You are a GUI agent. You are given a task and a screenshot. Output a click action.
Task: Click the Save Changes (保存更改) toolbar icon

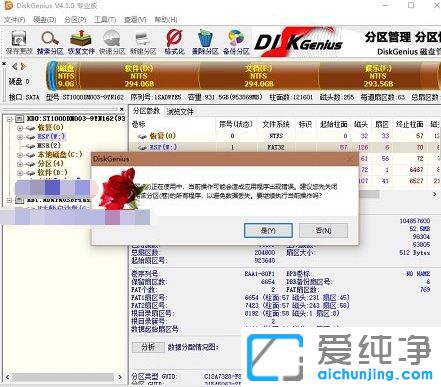pyautogui.click(x=19, y=42)
